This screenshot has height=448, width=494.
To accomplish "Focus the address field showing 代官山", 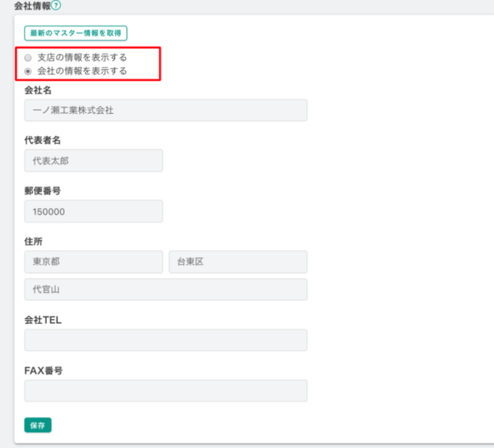I will click(x=165, y=289).
